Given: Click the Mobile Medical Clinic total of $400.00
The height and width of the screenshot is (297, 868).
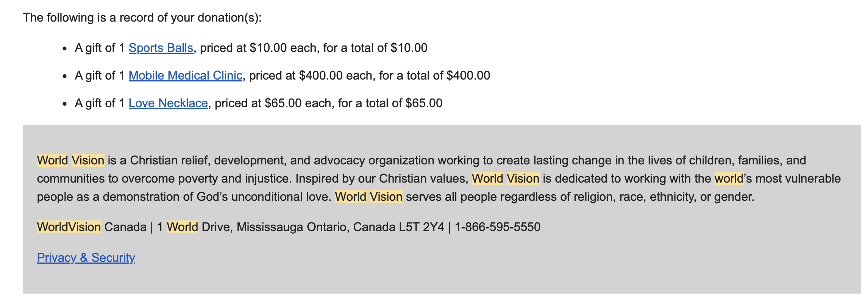Looking at the screenshot, I should coord(468,76).
